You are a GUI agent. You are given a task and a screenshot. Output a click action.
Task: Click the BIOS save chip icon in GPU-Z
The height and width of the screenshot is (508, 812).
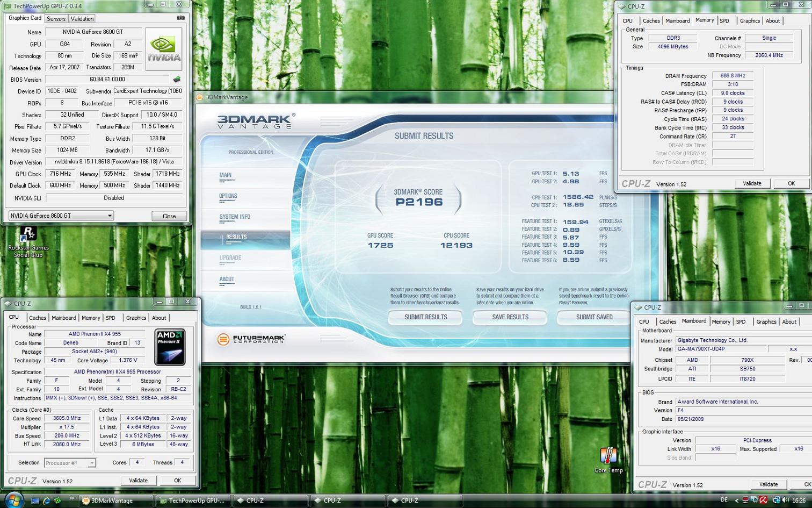click(177, 79)
